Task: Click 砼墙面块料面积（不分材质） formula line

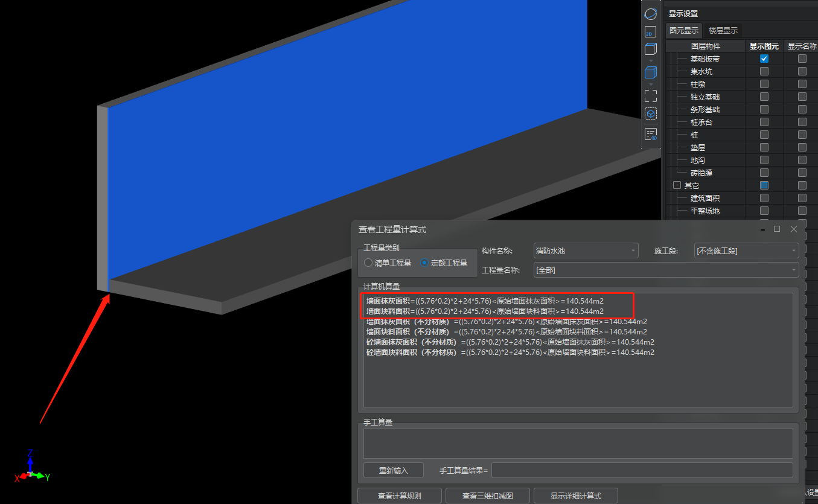Action: tap(510, 352)
